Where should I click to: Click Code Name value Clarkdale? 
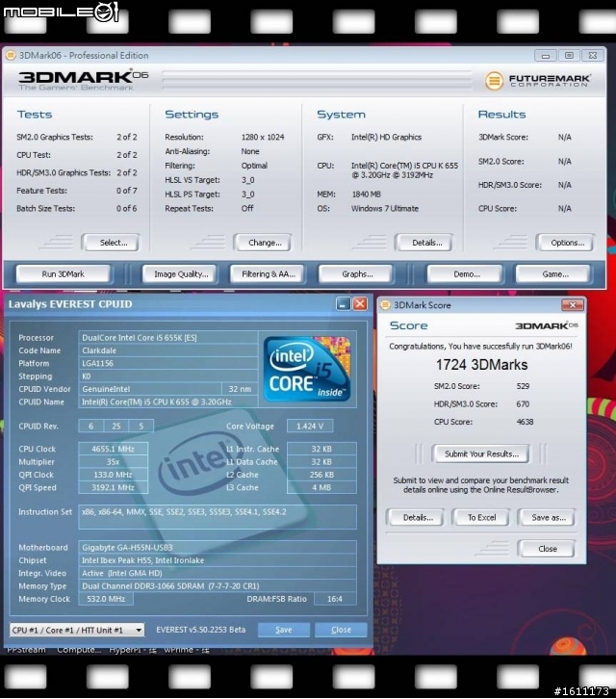point(168,350)
